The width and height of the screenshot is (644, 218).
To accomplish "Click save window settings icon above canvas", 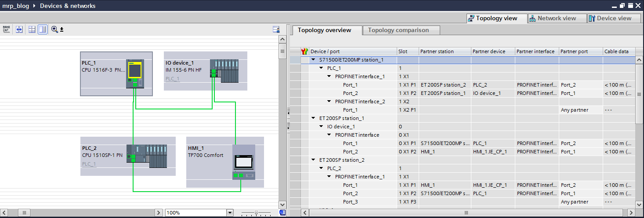I will tap(276, 29).
